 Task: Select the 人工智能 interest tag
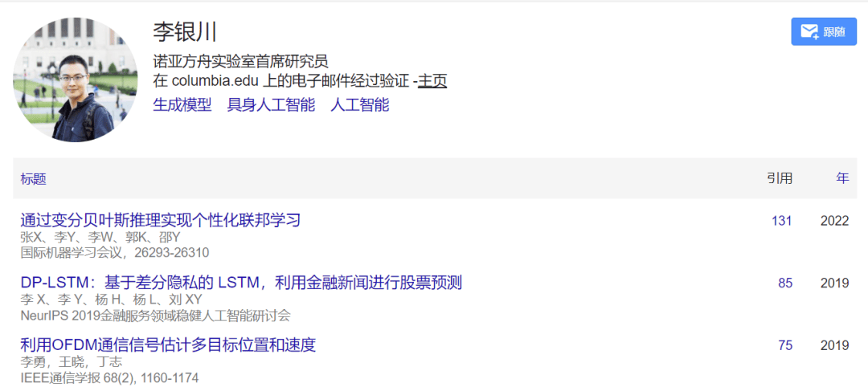tap(360, 105)
